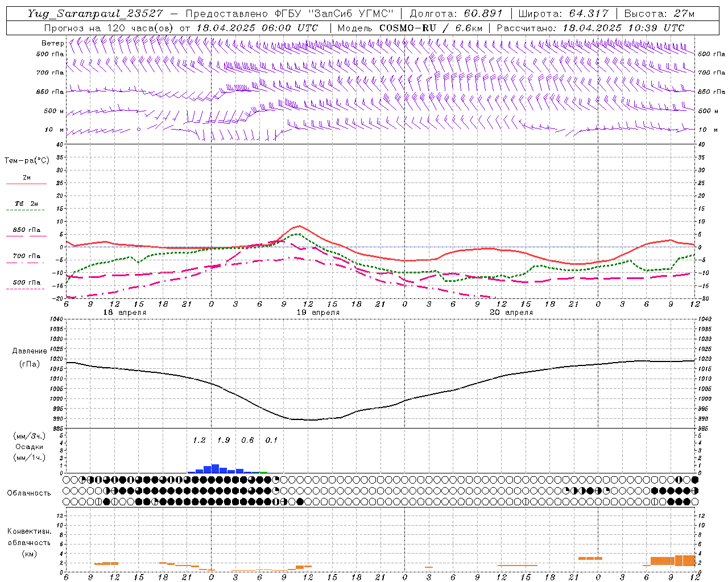Click the 'Тем-ра(°C)' temperature label
This screenshot has width=728, height=582.
27,161
